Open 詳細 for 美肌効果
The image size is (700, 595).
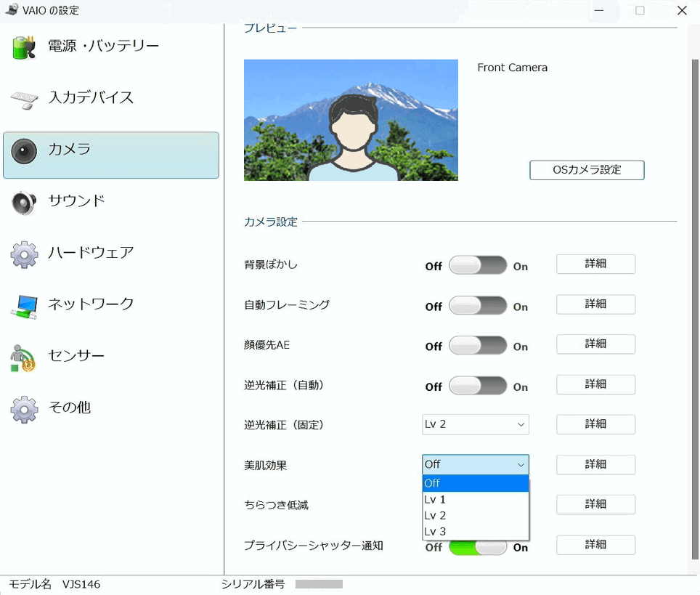(x=595, y=464)
